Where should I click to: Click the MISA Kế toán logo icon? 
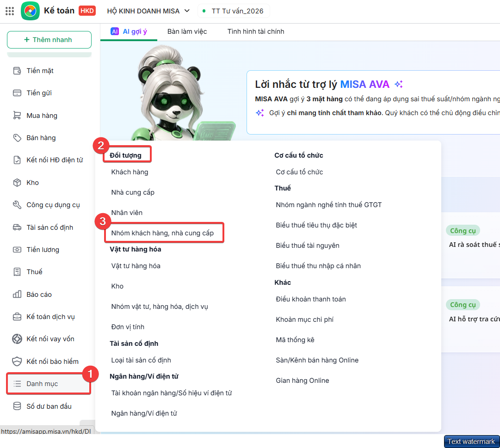30,11
